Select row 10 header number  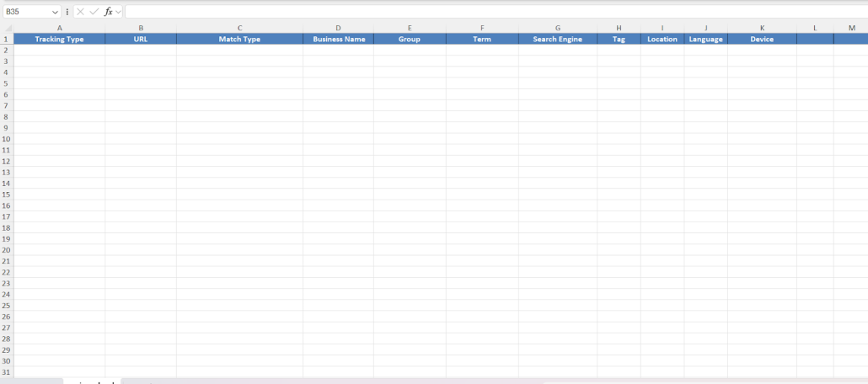(7, 139)
